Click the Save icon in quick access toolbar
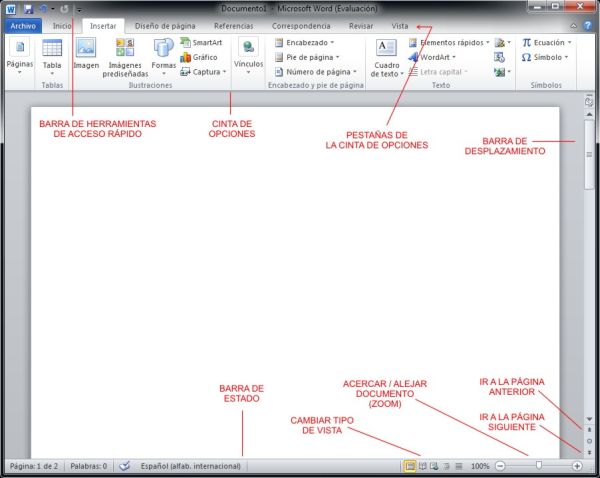600x478 pixels. coord(28,9)
